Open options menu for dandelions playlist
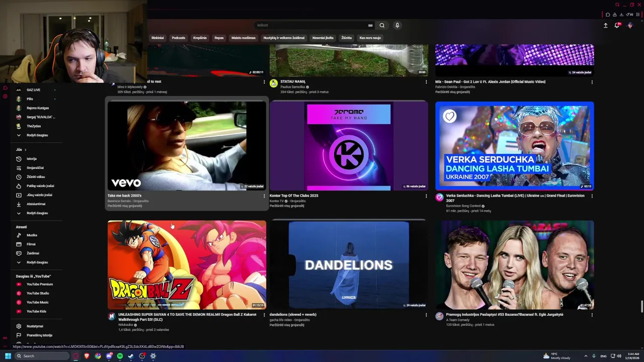 click(x=426, y=315)
